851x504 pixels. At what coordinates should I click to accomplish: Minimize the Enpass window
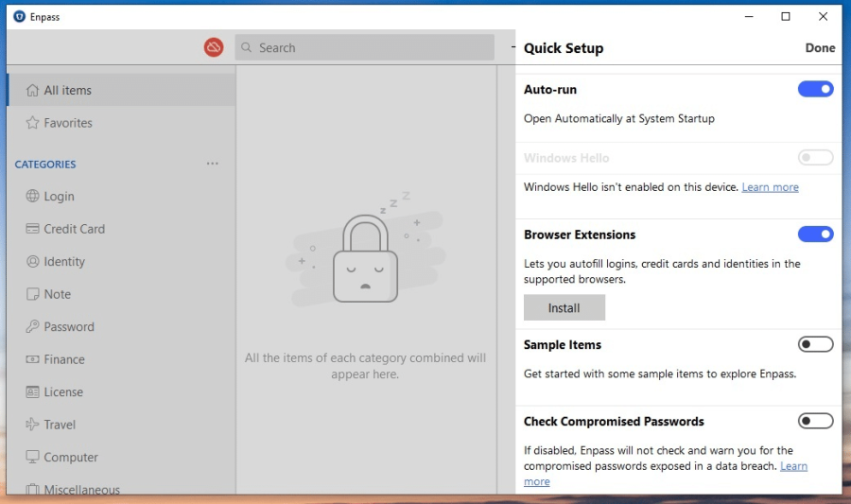coord(749,17)
